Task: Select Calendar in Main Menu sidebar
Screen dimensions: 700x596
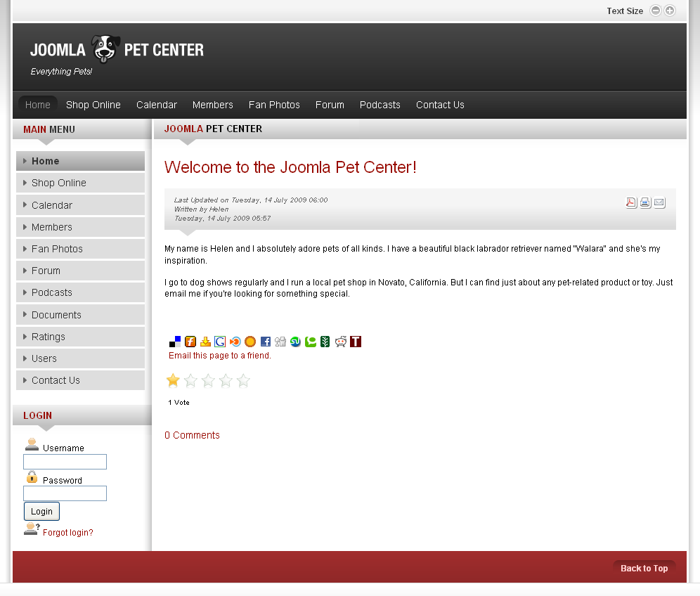Action: [x=80, y=205]
